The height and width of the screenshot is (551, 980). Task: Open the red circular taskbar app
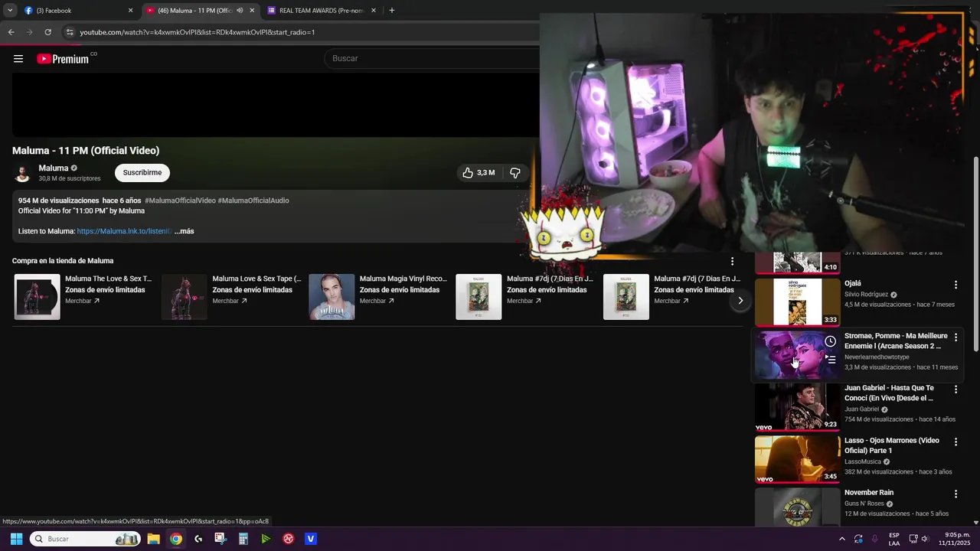pyautogui.click(x=289, y=539)
